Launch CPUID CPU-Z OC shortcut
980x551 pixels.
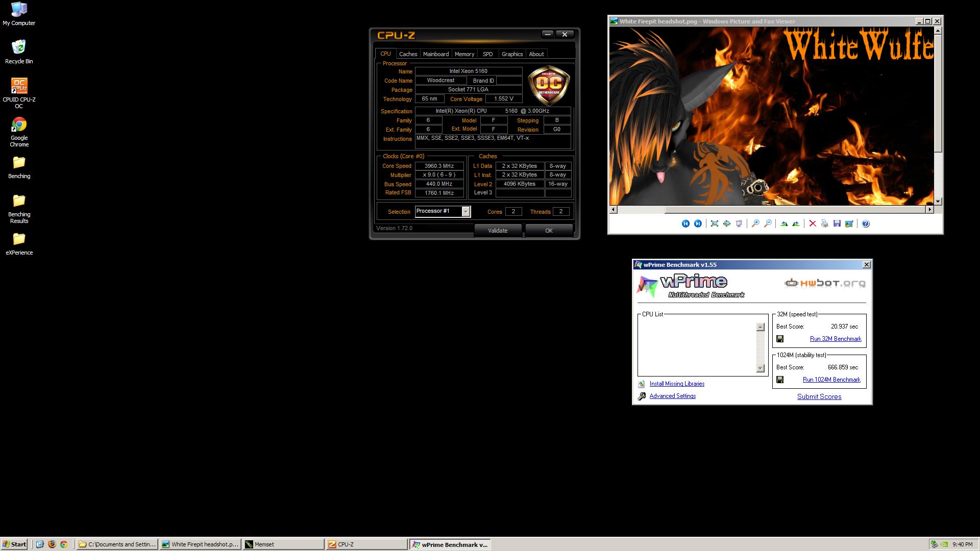(19, 93)
